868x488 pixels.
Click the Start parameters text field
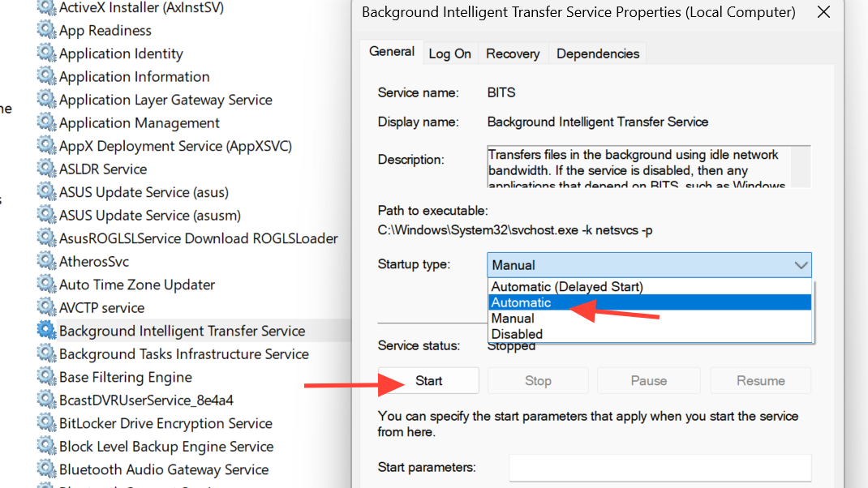pyautogui.click(x=660, y=468)
